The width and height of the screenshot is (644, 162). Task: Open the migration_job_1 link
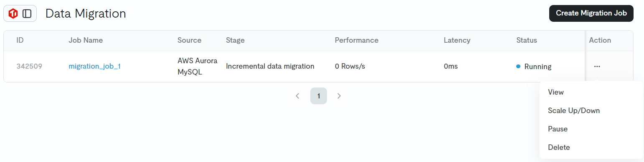click(x=95, y=66)
